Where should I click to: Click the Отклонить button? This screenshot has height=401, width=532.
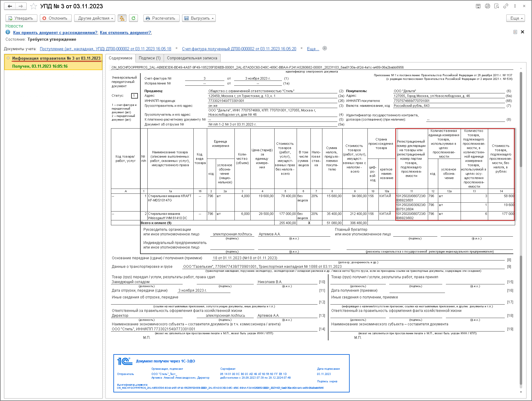point(55,18)
